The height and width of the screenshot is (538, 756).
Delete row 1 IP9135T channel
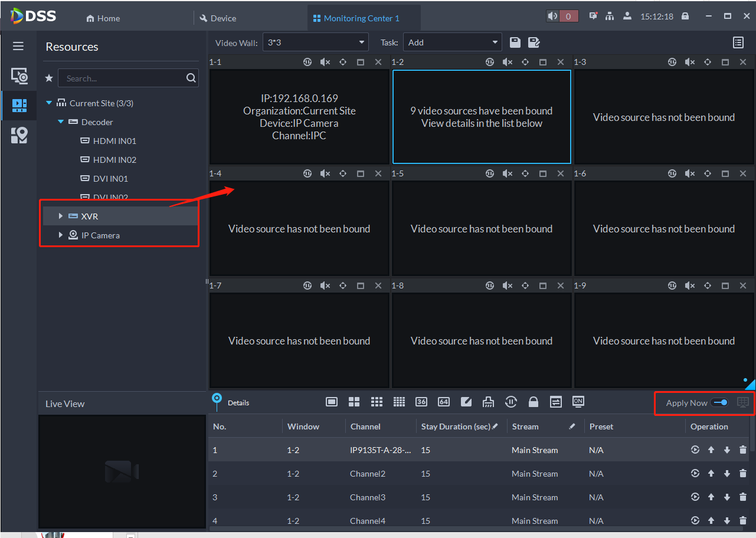[742, 450]
